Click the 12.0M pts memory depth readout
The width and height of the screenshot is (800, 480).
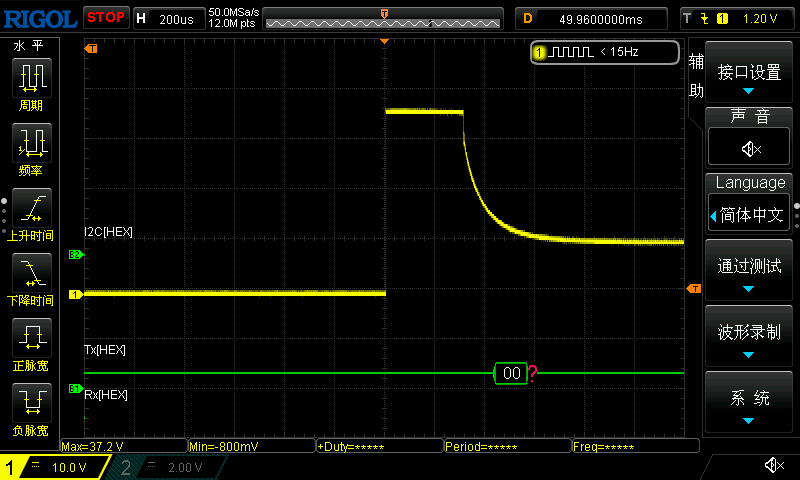coord(232,23)
